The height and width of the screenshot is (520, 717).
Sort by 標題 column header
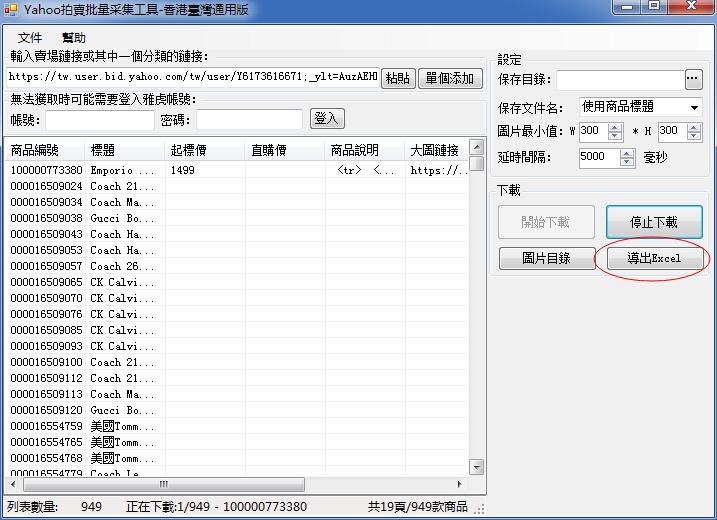point(124,150)
